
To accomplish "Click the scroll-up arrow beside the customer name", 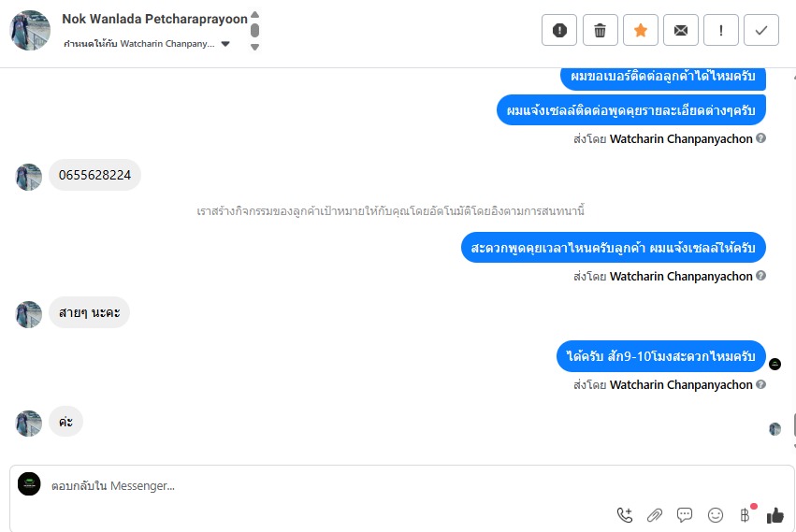I will 254,15.
